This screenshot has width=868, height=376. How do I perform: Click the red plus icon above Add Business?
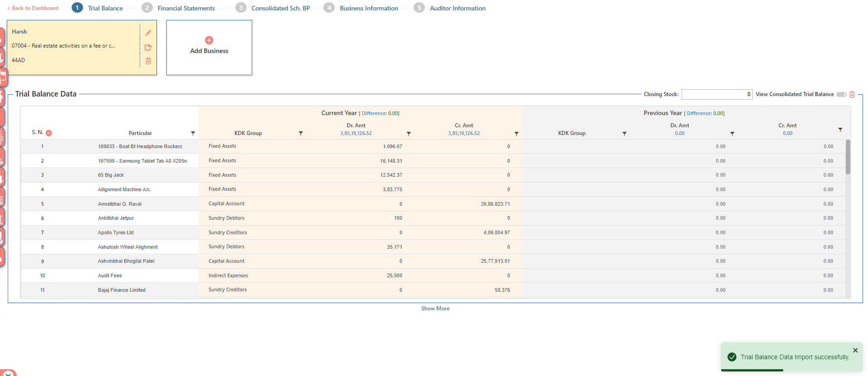pyautogui.click(x=209, y=40)
